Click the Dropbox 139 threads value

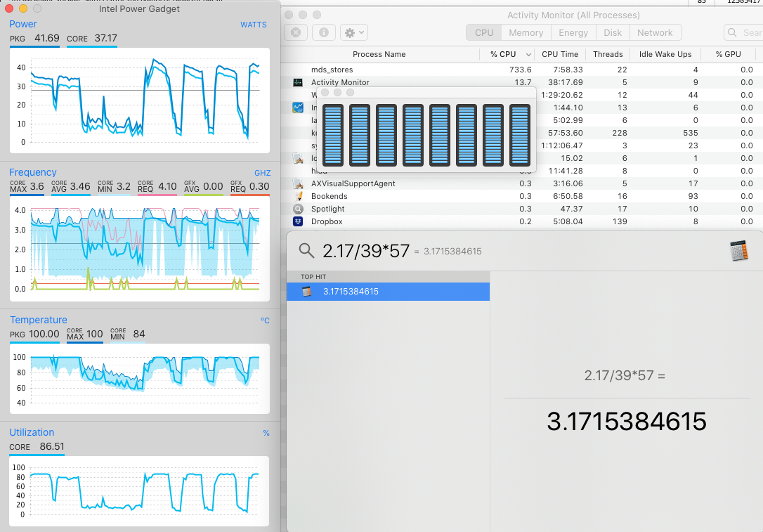tap(620, 221)
